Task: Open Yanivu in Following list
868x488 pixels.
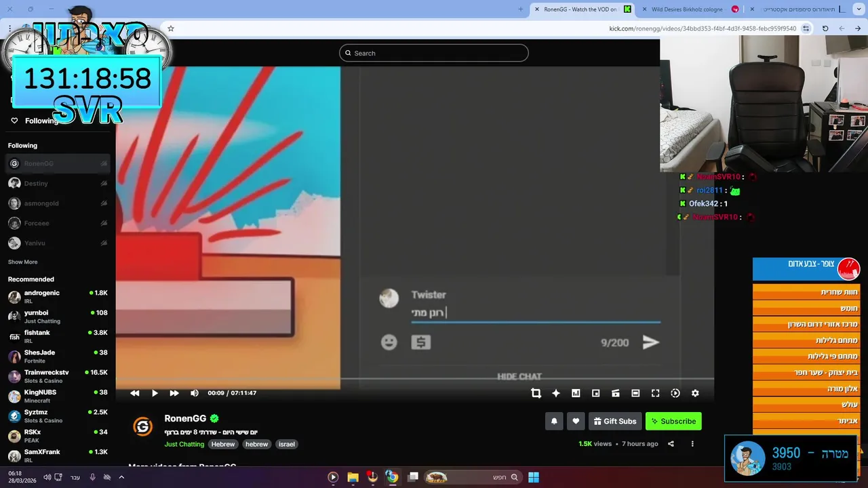Action: click(58, 243)
